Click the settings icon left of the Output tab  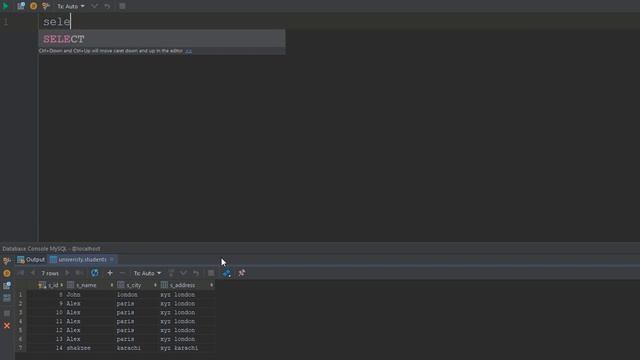point(7,260)
